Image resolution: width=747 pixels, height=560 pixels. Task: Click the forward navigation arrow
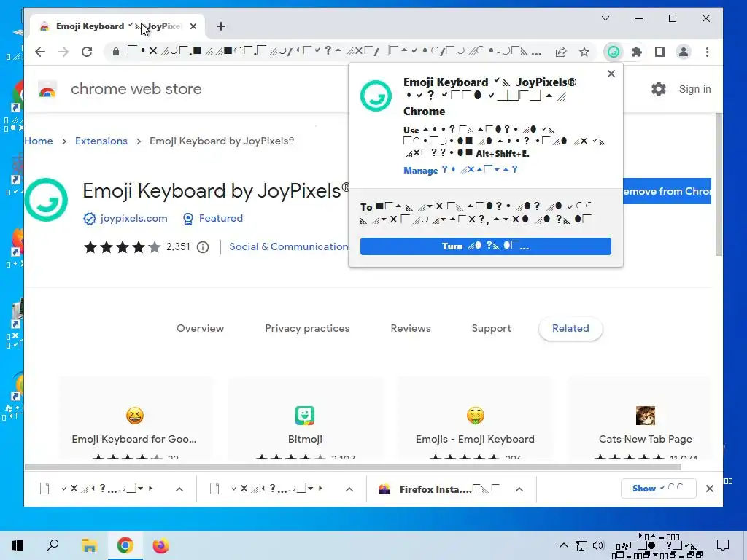pos(63,52)
